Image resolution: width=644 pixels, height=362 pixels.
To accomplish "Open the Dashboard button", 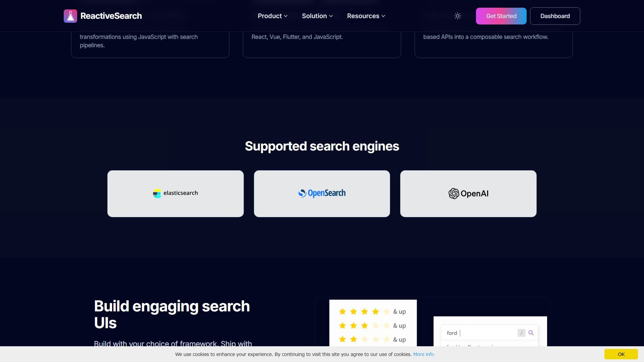I will pyautogui.click(x=555, y=16).
